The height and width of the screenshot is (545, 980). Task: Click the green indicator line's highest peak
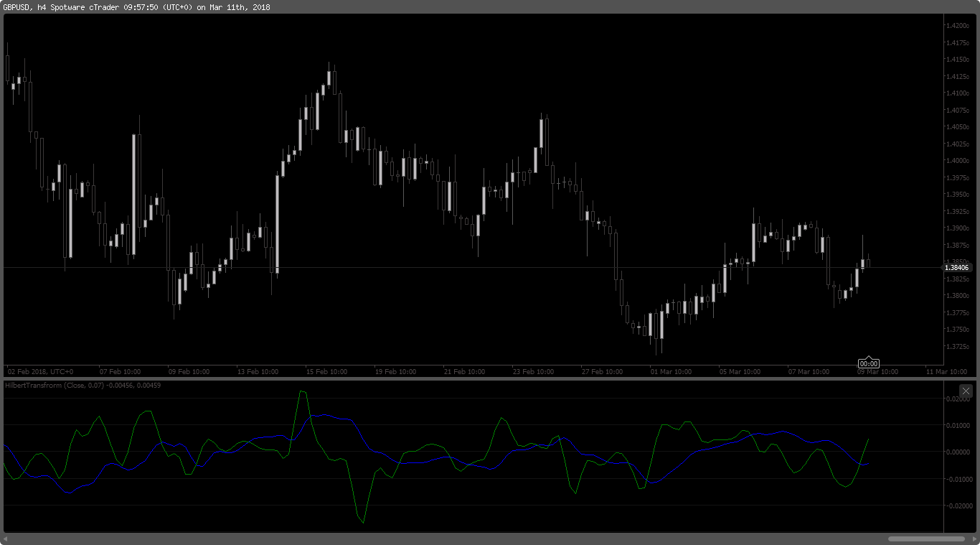303,391
